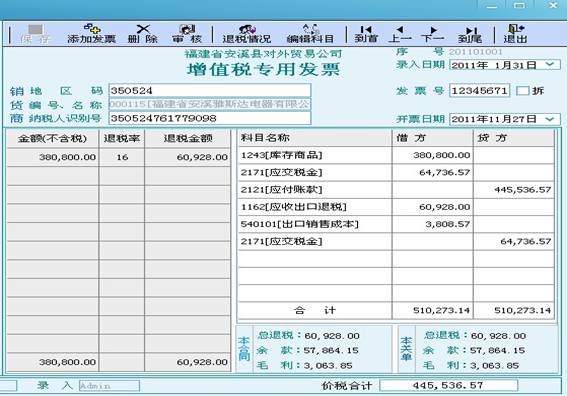567x396 pixels.
Task: Select the 退税率 cell showing 16
Action: pyautogui.click(x=122, y=157)
